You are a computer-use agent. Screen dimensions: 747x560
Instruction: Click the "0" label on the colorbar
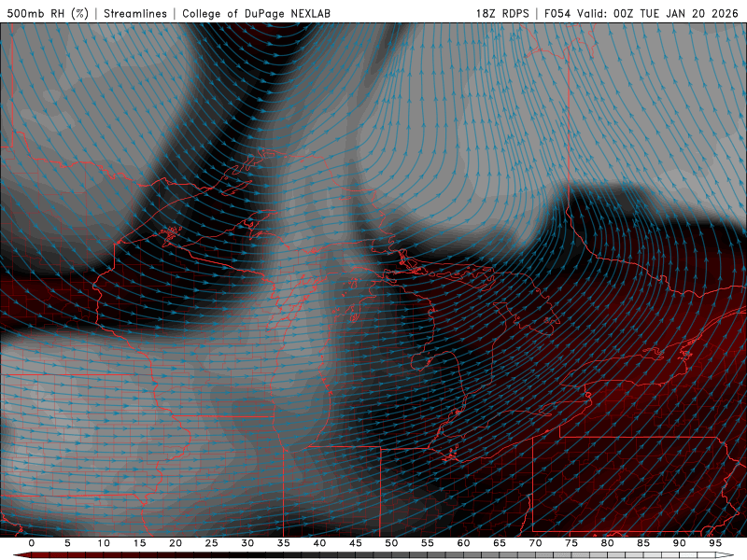tap(32, 543)
